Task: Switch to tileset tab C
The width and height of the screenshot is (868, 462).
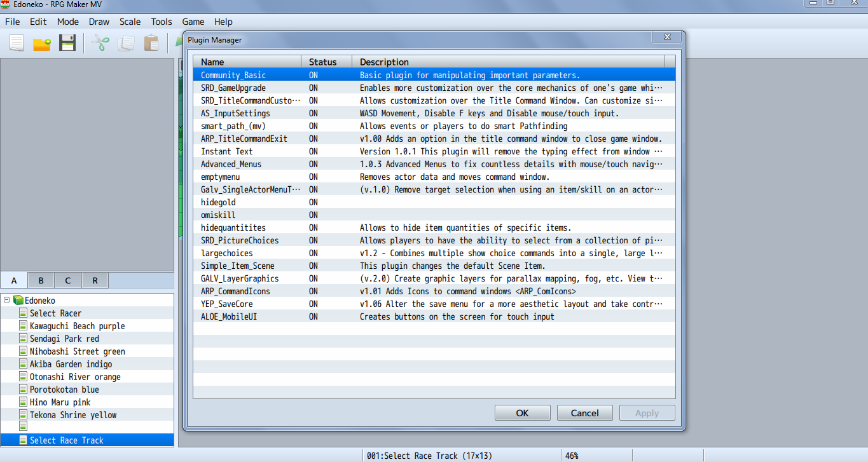Action: point(68,280)
